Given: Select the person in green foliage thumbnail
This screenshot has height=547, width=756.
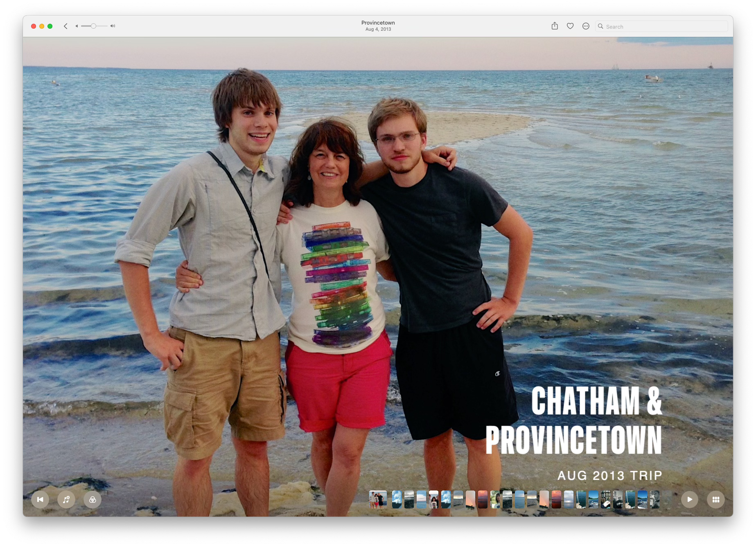Looking at the screenshot, I should pos(495,500).
